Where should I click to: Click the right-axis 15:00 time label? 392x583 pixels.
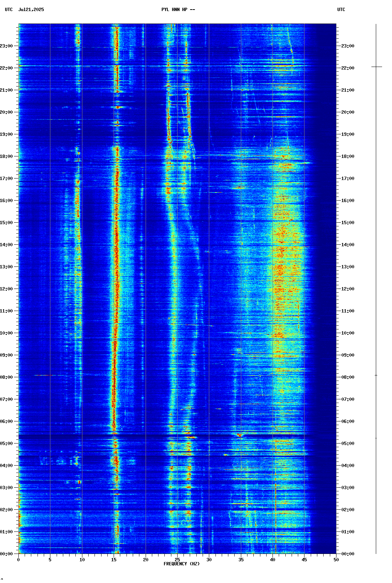click(348, 223)
